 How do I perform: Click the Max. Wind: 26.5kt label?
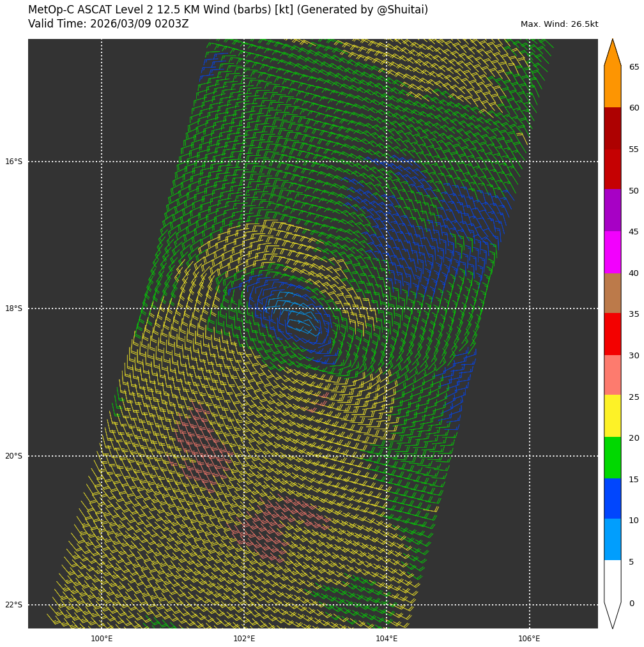[559, 24]
